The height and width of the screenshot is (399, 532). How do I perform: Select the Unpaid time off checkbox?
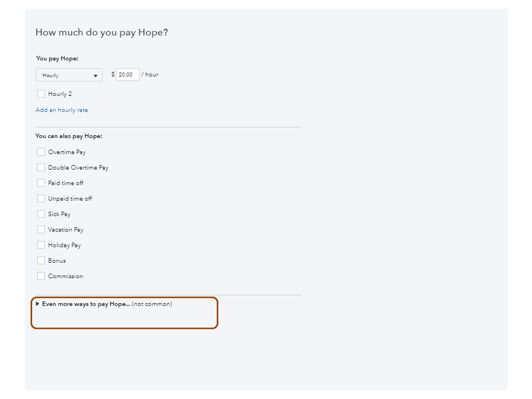pyautogui.click(x=41, y=198)
